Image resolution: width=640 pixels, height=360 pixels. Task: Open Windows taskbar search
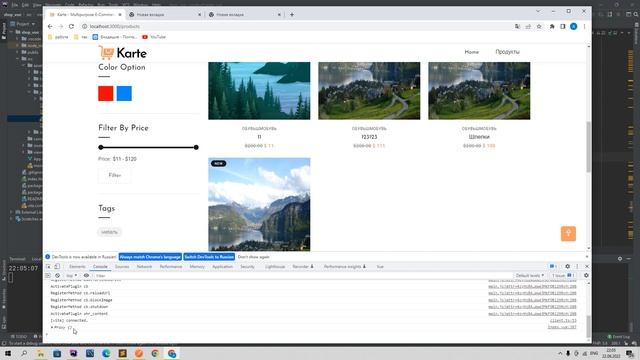[24, 353]
